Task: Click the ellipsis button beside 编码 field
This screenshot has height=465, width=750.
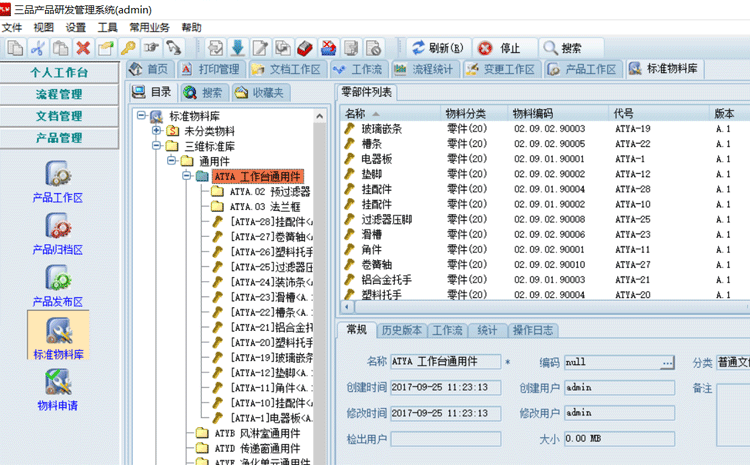Action: [668, 362]
